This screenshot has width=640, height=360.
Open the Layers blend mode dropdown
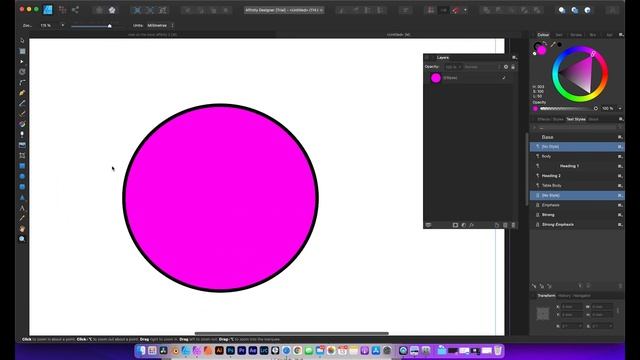coord(482,67)
